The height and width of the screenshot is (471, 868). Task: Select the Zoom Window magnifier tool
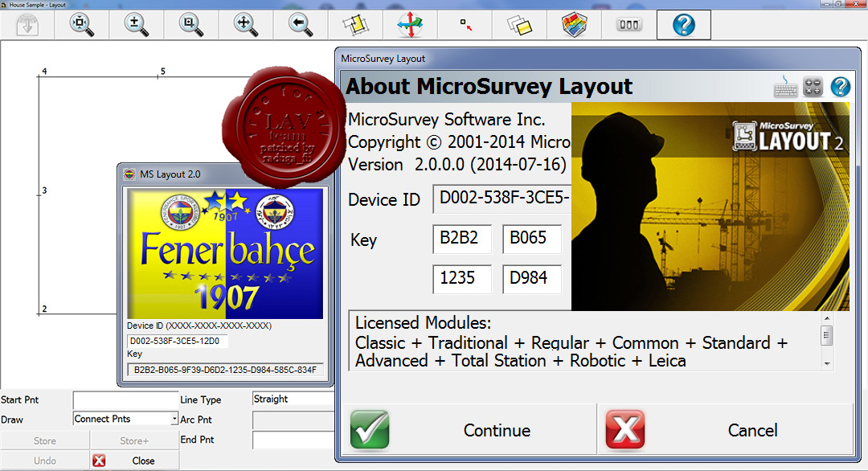coord(191,24)
